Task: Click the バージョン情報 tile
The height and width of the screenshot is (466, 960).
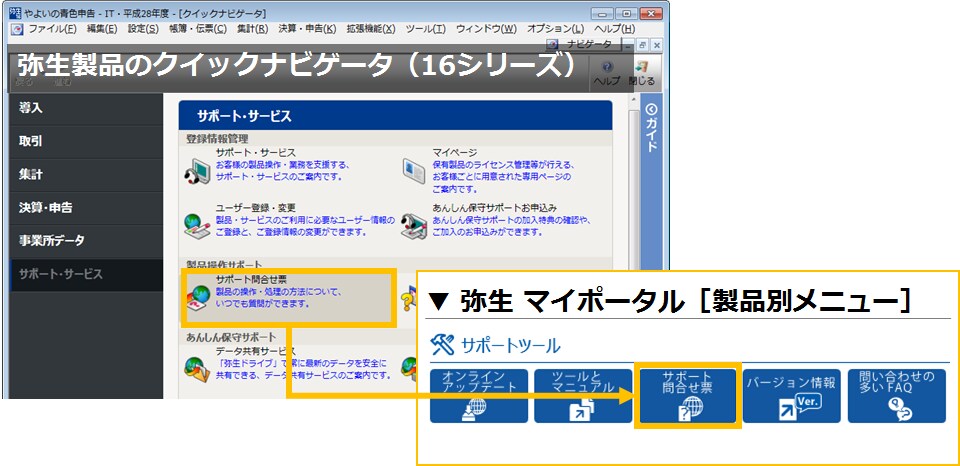Action: [792, 396]
